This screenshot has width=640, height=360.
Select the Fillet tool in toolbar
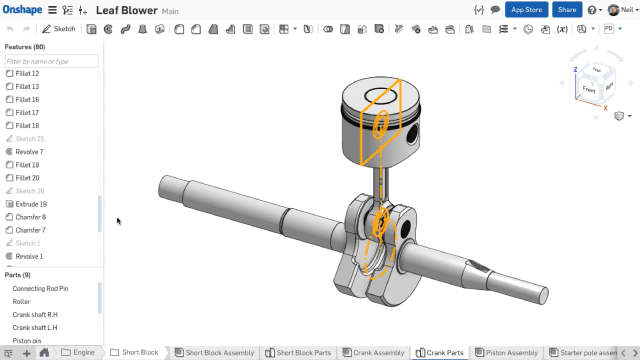179,29
